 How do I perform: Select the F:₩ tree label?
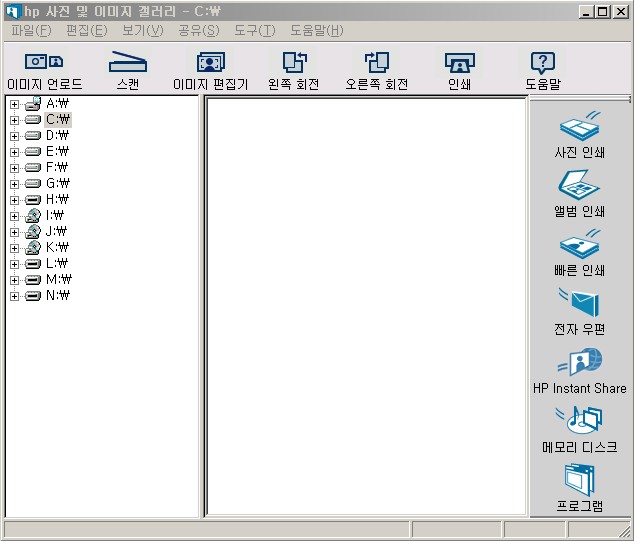(x=57, y=167)
